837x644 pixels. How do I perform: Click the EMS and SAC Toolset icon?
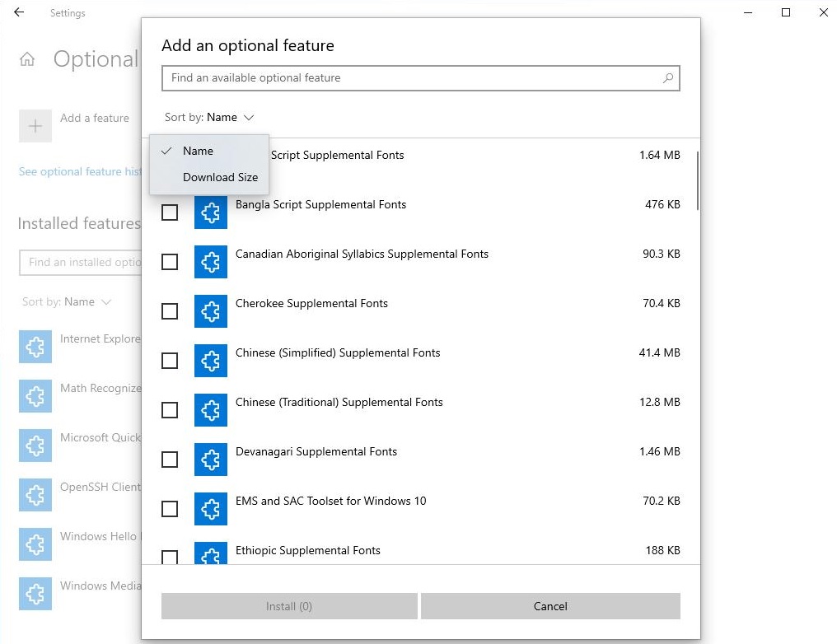pos(211,509)
